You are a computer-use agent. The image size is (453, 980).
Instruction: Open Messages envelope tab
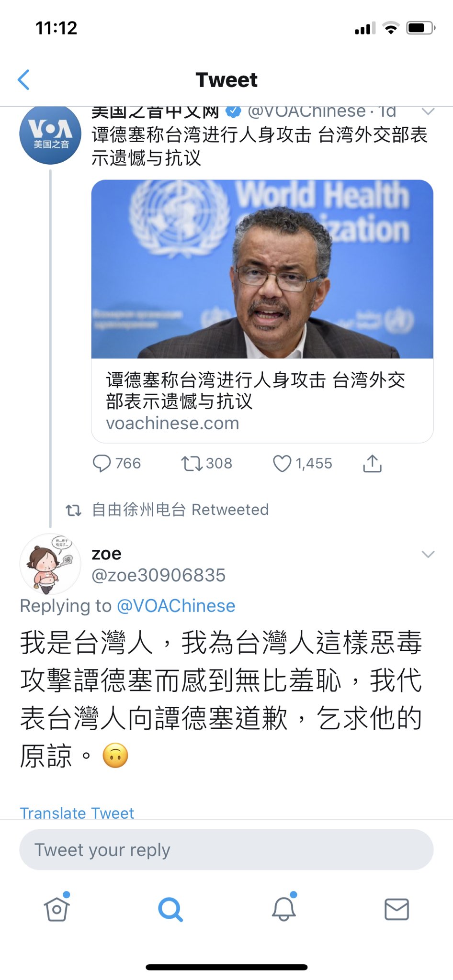coord(397,909)
